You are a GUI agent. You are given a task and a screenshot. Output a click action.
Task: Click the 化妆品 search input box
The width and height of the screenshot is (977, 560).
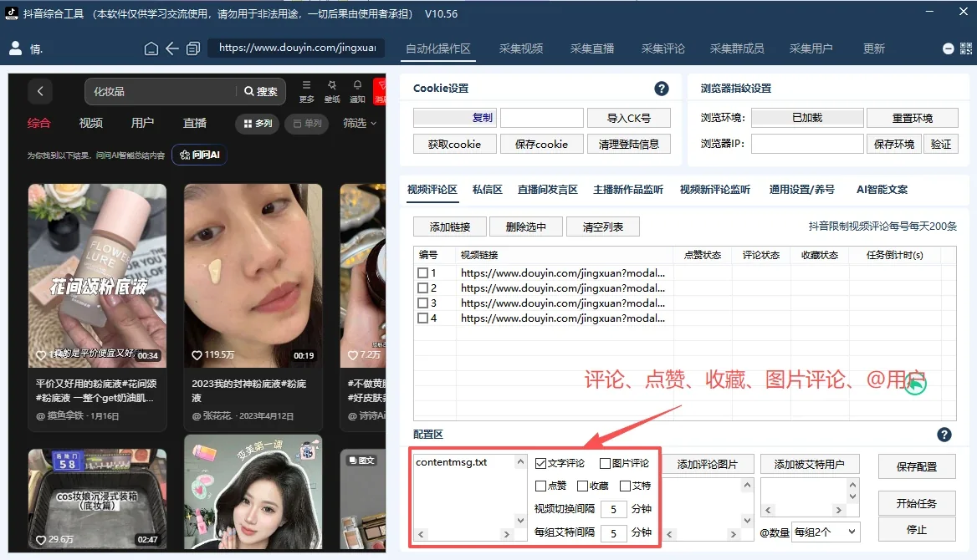point(161,92)
